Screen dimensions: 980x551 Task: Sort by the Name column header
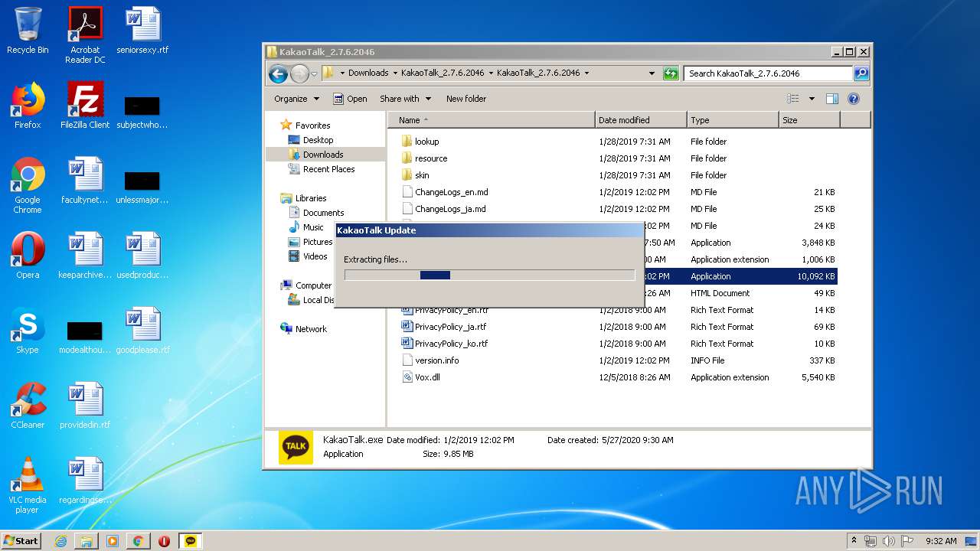click(492, 120)
